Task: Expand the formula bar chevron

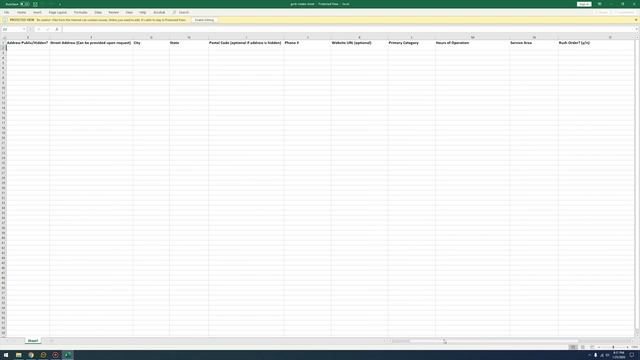Action: [x=636, y=29]
